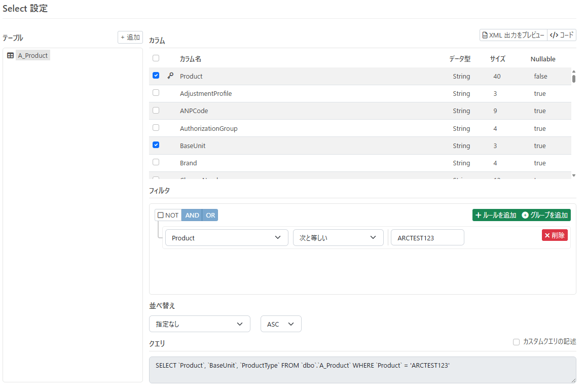Open the 次と等しい operator dropdown
Viewport: 585px width, 392px height.
tap(338, 238)
